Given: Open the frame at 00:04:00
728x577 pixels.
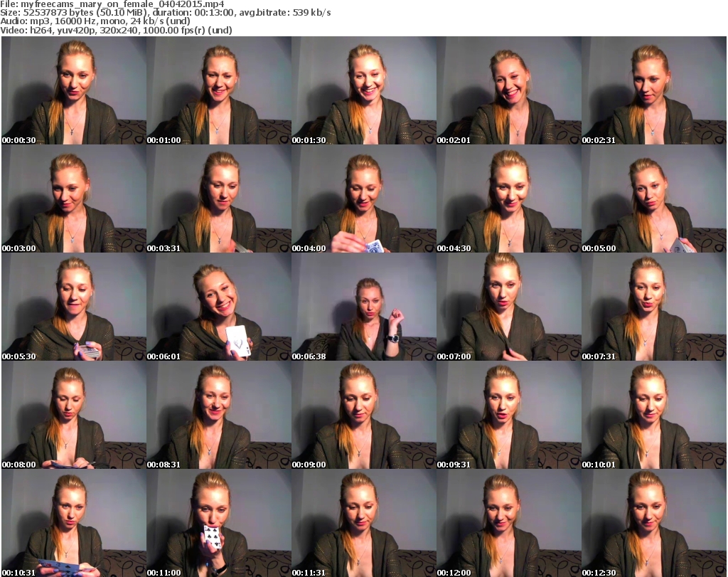Looking at the screenshot, I should tap(363, 198).
